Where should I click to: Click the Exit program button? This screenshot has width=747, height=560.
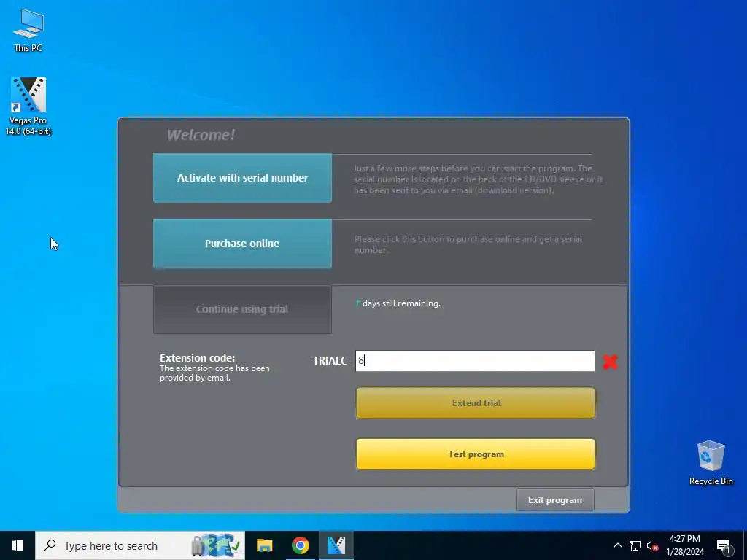click(x=555, y=500)
